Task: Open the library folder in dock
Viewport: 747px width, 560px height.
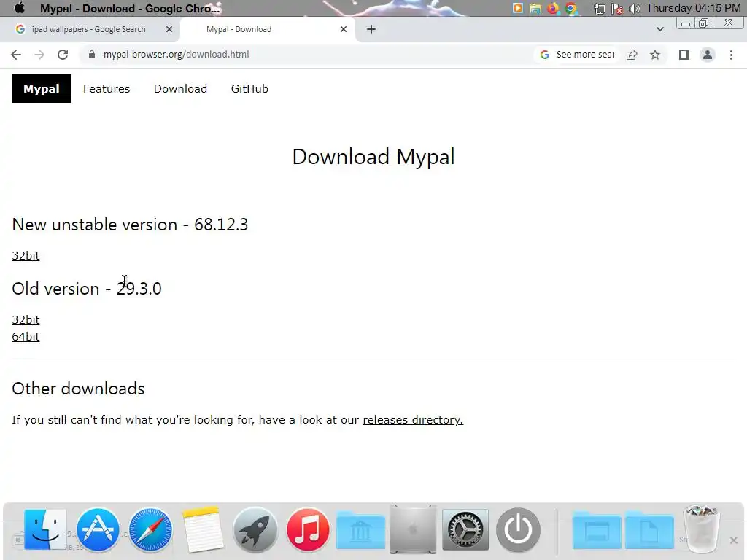Action: point(360,529)
